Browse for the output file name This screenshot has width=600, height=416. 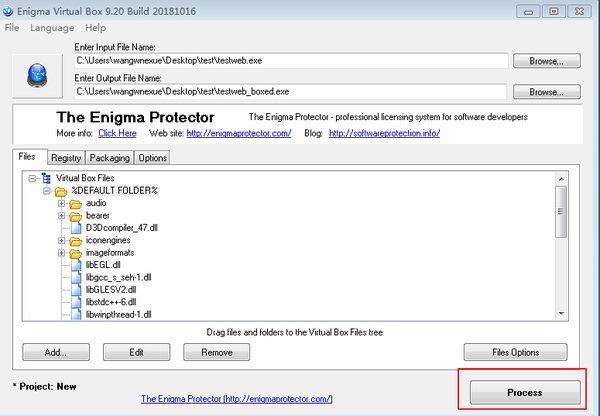[x=546, y=92]
